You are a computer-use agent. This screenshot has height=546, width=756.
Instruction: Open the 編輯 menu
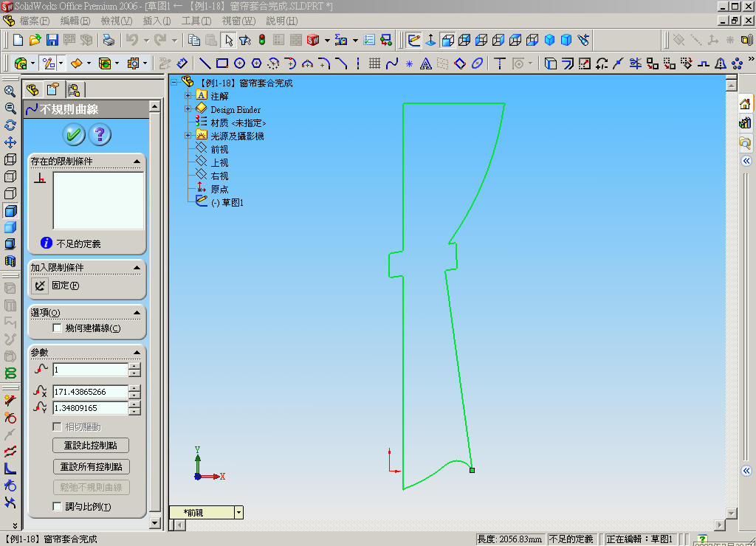(x=75, y=21)
